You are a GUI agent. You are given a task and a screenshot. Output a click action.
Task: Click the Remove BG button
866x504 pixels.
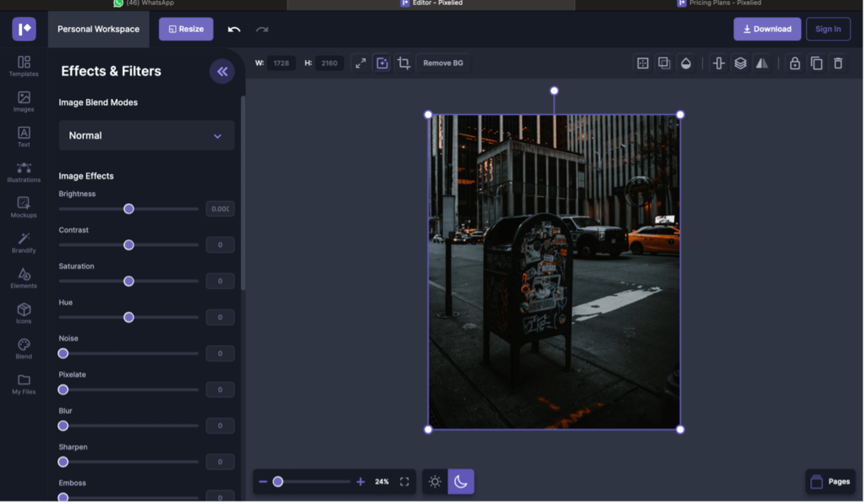pyautogui.click(x=443, y=63)
